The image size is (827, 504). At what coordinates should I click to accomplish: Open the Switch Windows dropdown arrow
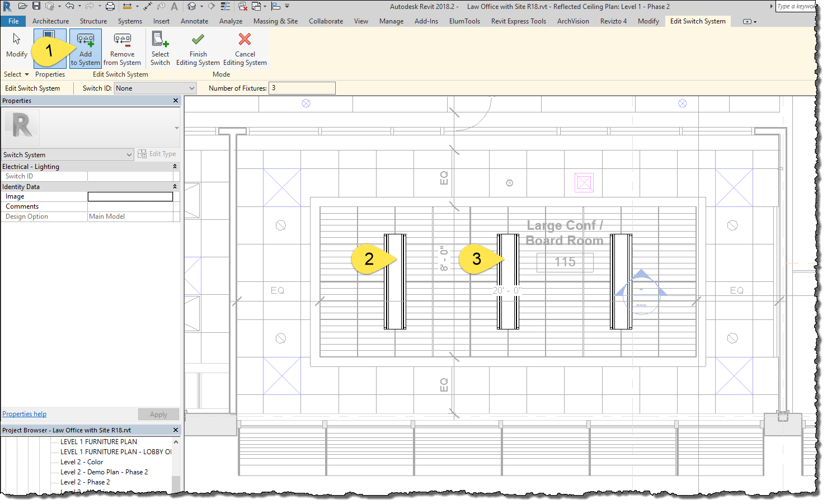click(265, 6)
